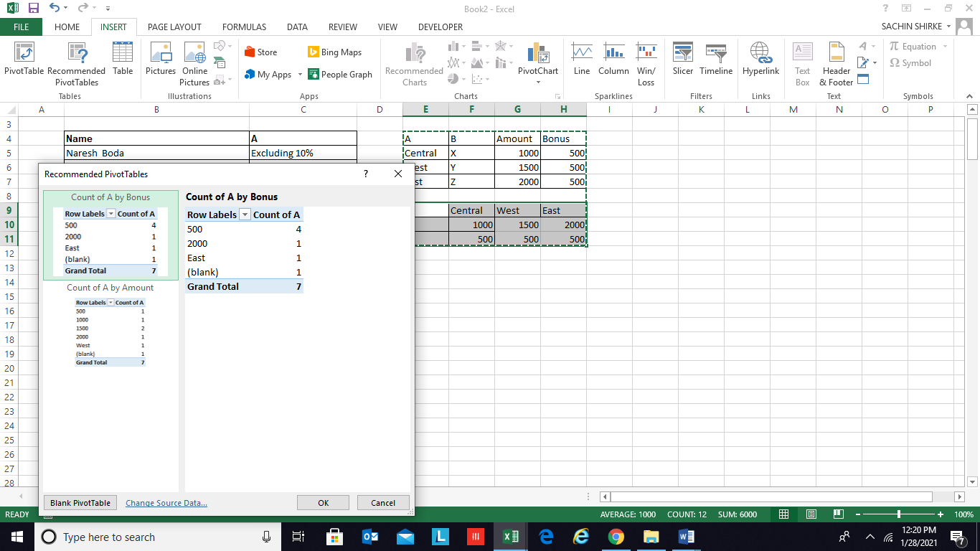Open the Windows Start menu
The image size is (980, 551).
17,537
